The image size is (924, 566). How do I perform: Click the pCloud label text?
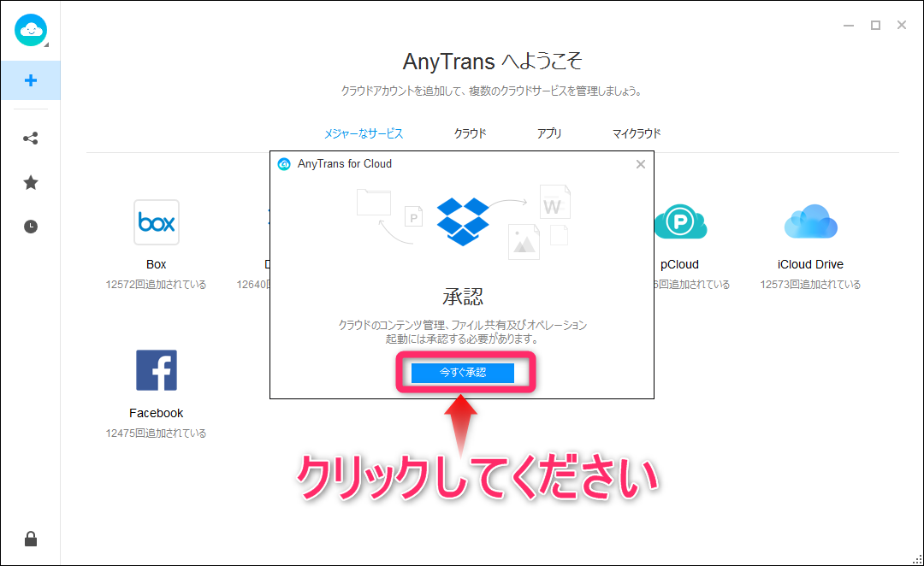point(679,264)
